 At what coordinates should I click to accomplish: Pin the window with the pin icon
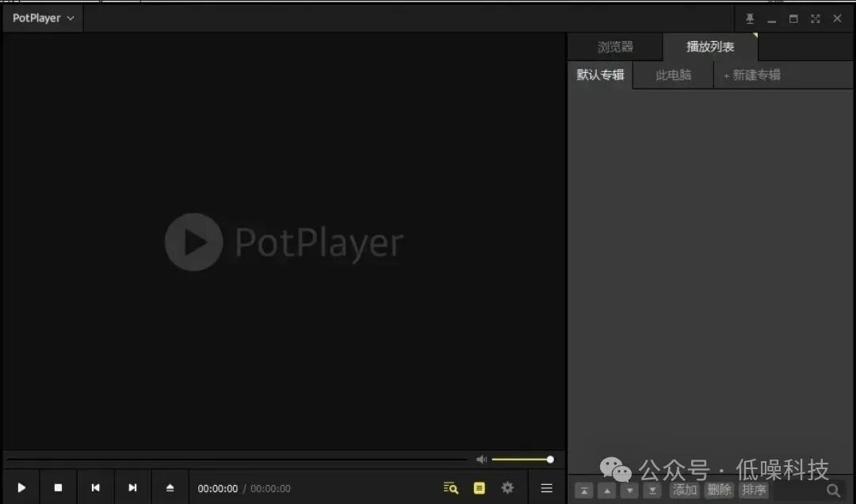[750, 17]
